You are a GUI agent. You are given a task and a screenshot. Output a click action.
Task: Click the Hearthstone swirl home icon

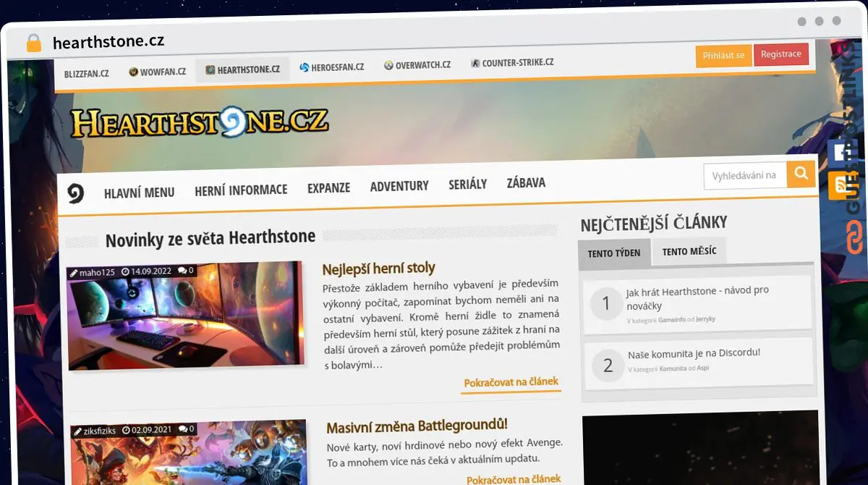point(76,193)
